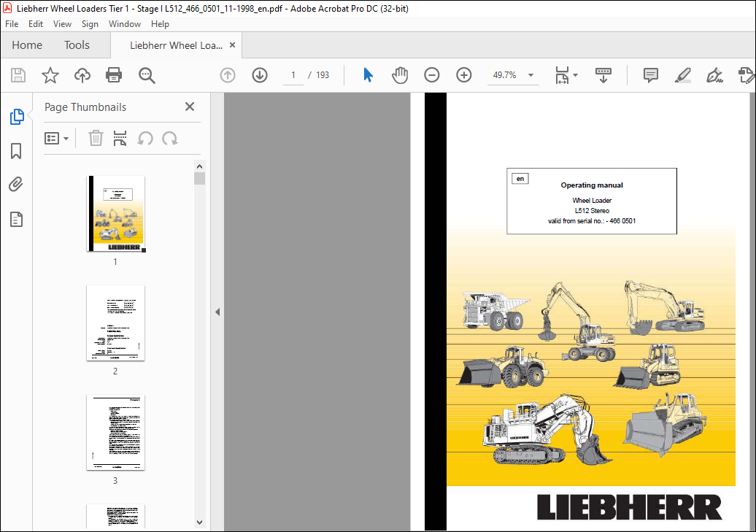
Task: Rotate page clockwise
Action: point(170,139)
